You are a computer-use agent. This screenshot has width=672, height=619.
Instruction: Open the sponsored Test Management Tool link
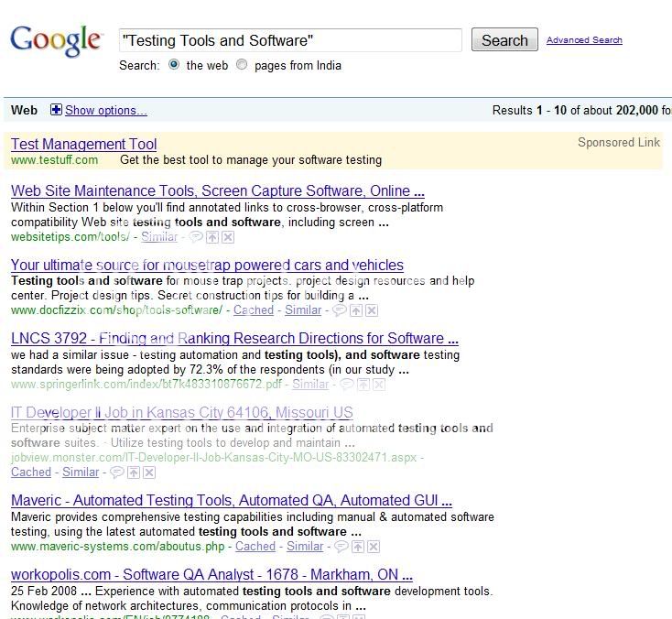pyautogui.click(x=83, y=144)
